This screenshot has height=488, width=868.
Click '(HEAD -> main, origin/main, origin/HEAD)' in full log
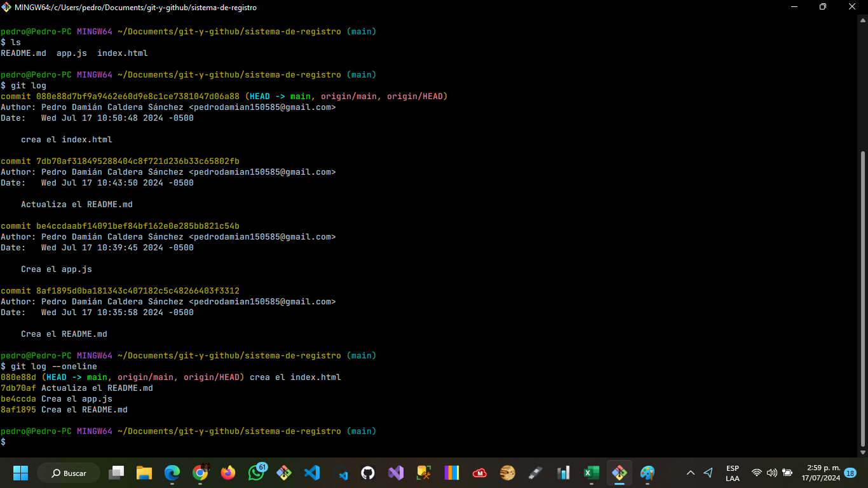click(346, 97)
